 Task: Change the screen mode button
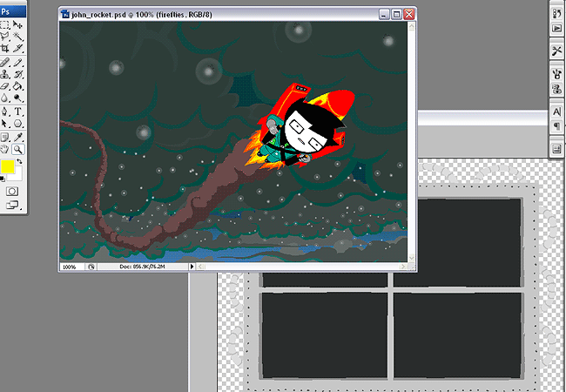point(12,206)
